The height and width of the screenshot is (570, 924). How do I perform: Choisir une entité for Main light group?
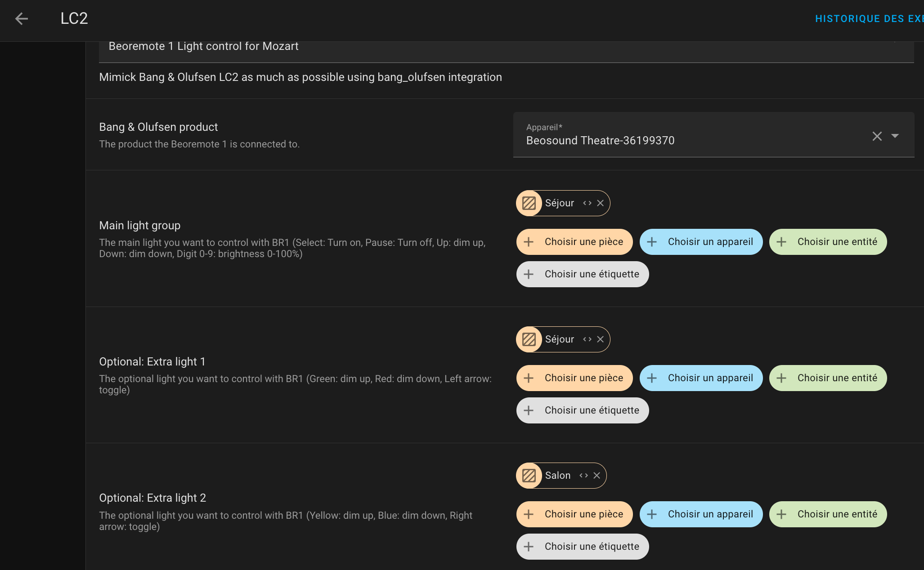[828, 242]
